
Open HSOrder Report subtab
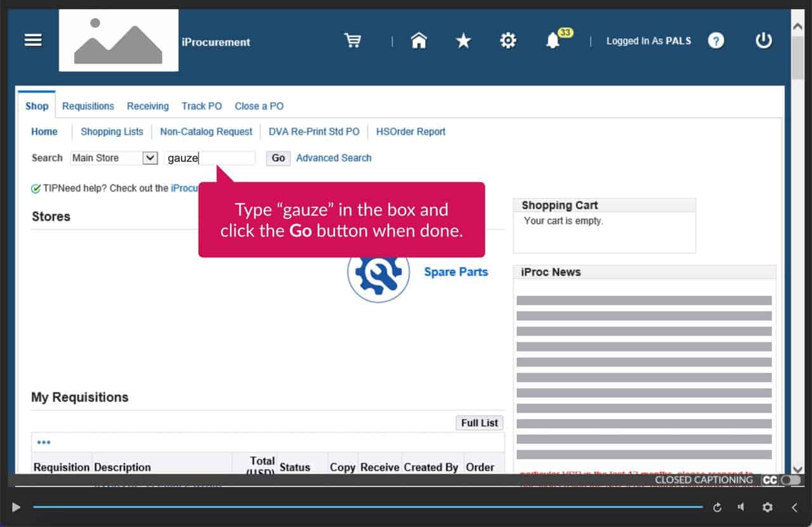pyautogui.click(x=411, y=131)
